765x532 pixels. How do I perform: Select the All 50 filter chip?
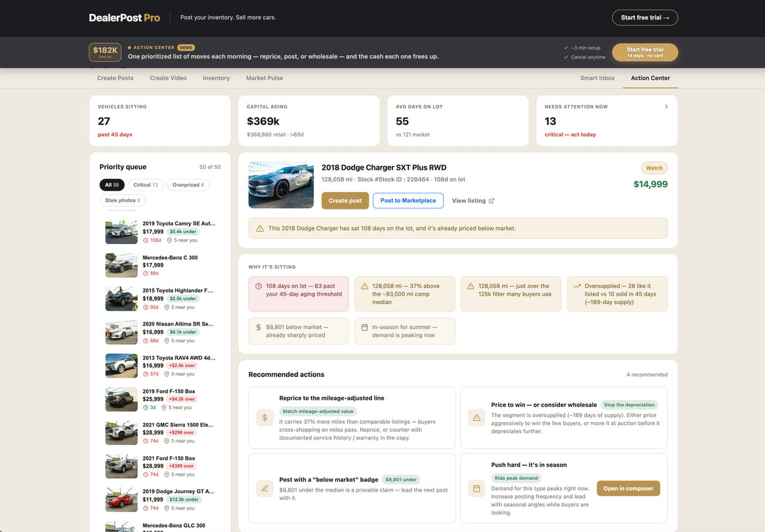click(x=112, y=185)
